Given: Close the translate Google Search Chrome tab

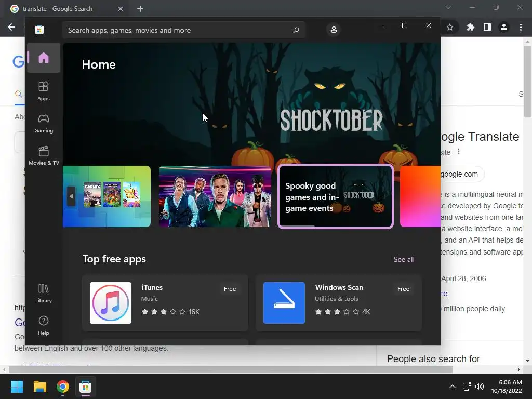Looking at the screenshot, I should [121, 9].
